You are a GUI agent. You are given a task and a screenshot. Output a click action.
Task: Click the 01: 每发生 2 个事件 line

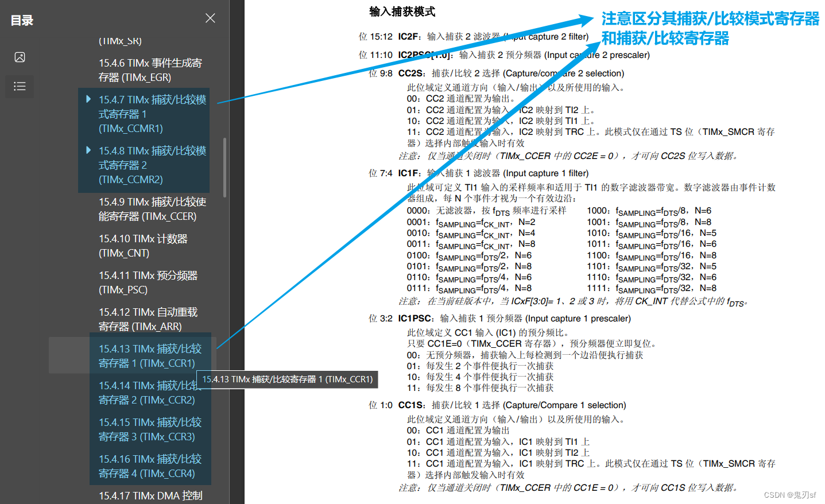tap(480, 366)
